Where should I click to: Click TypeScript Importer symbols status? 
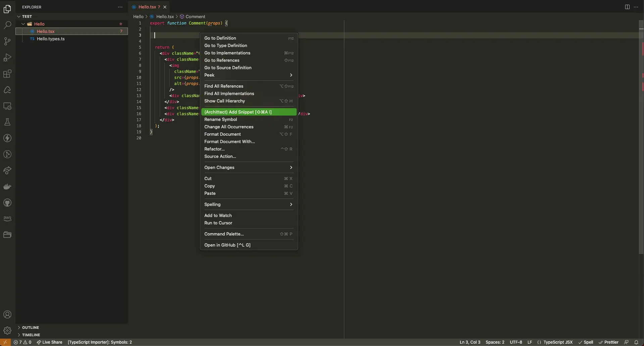[100, 342]
